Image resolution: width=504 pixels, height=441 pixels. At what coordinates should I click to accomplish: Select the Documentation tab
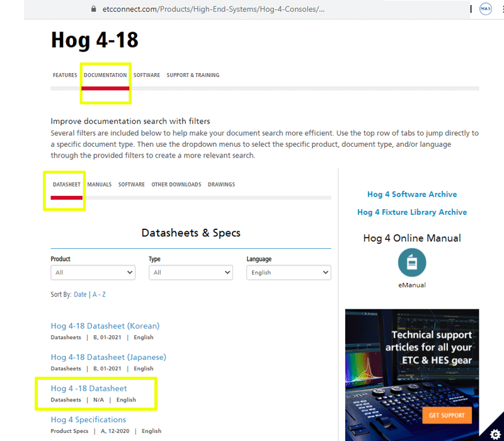(105, 75)
